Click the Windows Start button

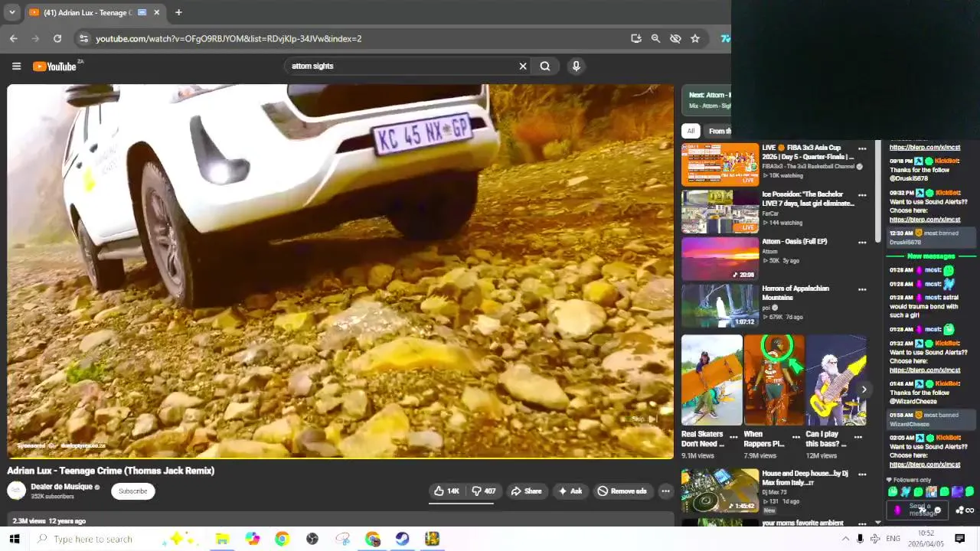[x=14, y=539]
